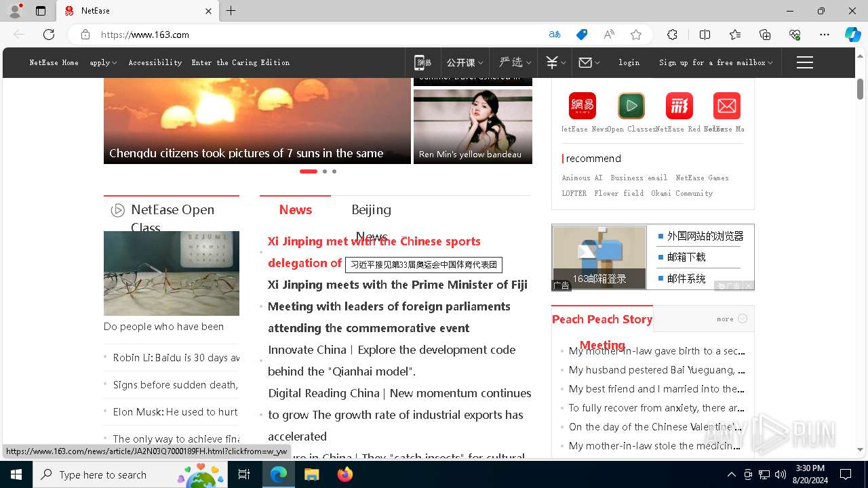Open the volume control in system tray
Screen dimensions: 868x488
[x=781, y=474]
